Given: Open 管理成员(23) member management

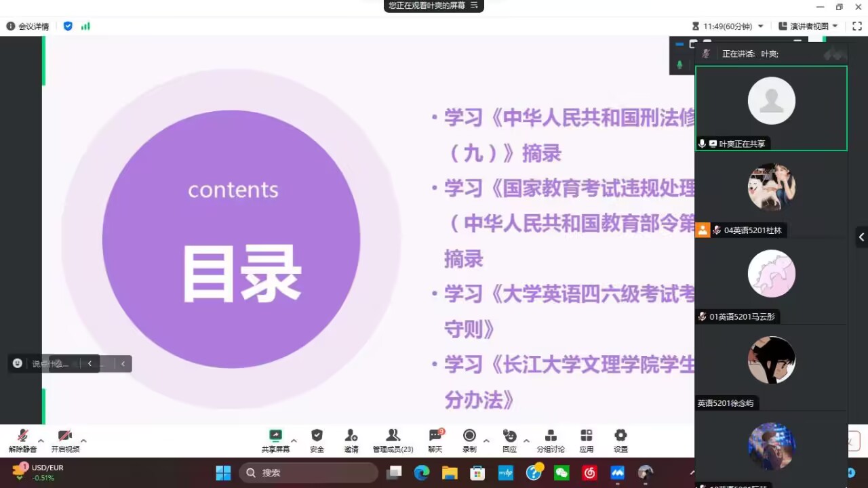Looking at the screenshot, I should (x=393, y=436).
